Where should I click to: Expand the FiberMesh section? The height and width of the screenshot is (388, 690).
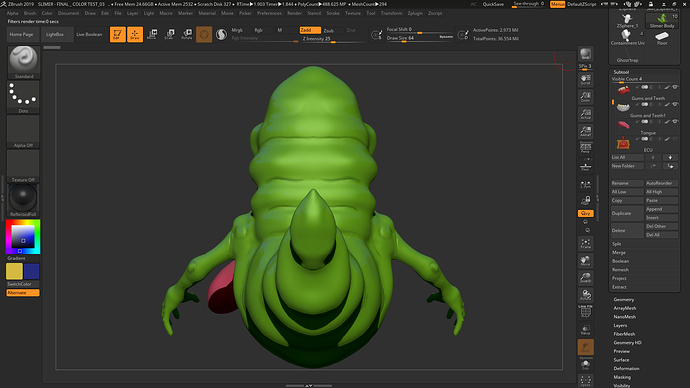[x=624, y=334]
